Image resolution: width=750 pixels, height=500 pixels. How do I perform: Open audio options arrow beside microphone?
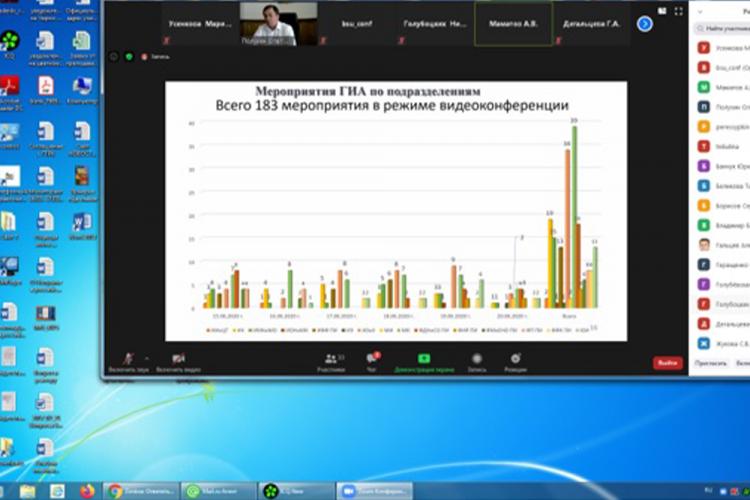146,358
